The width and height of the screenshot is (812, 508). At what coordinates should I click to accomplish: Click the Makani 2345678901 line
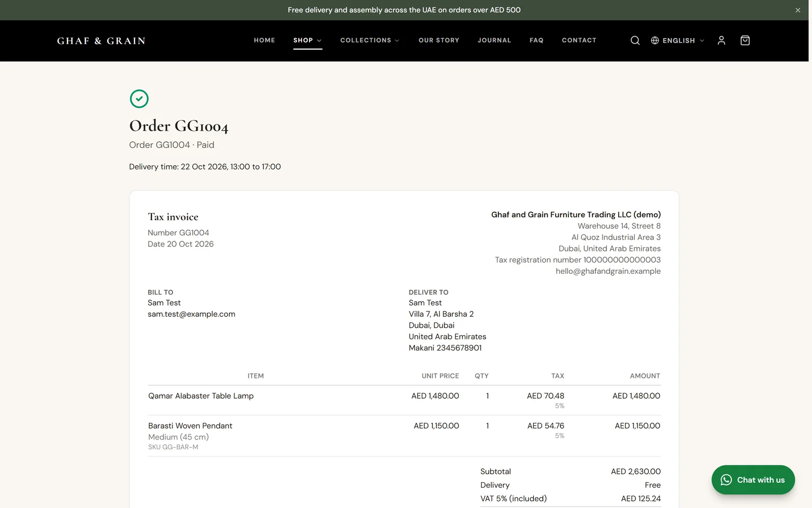[445, 348]
